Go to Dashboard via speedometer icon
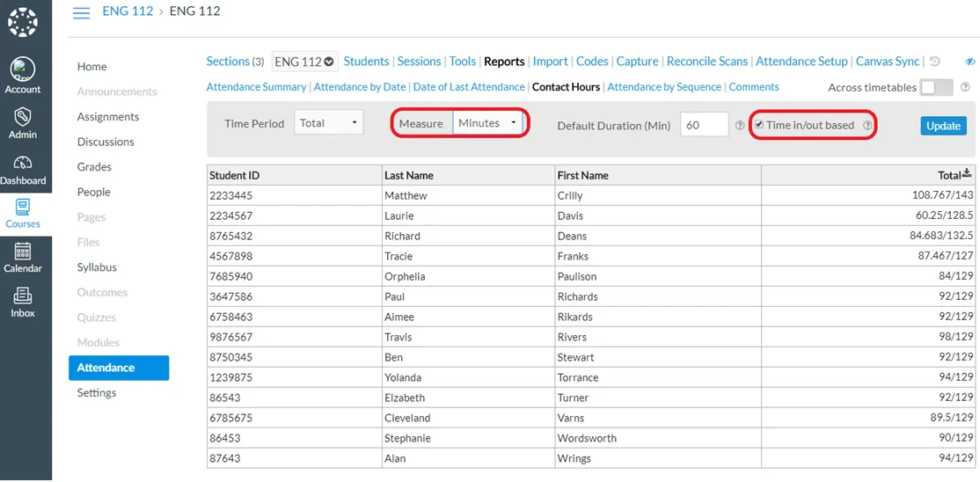Image resolution: width=980 pixels, height=482 pixels. (x=23, y=162)
